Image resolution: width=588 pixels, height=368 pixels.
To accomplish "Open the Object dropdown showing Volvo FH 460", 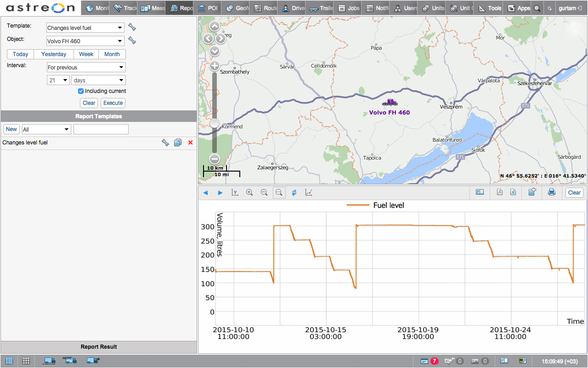I will click(x=85, y=41).
